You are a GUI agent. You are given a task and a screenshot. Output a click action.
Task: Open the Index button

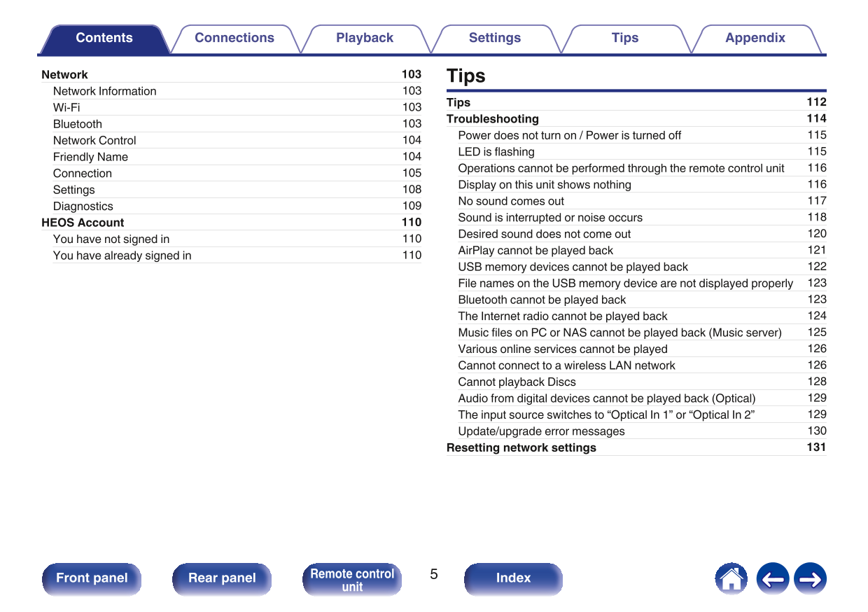(x=513, y=578)
